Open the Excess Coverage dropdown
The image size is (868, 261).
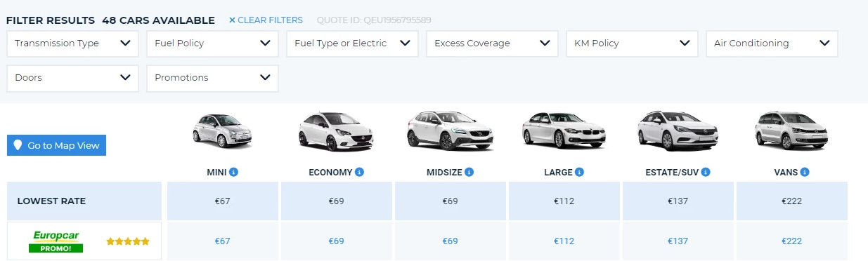(x=492, y=43)
